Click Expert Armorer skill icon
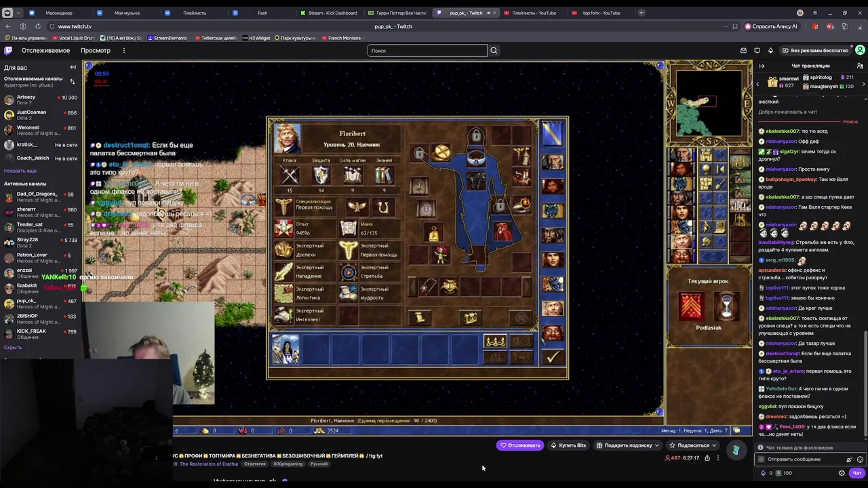The height and width of the screenshot is (488, 868). (x=283, y=250)
